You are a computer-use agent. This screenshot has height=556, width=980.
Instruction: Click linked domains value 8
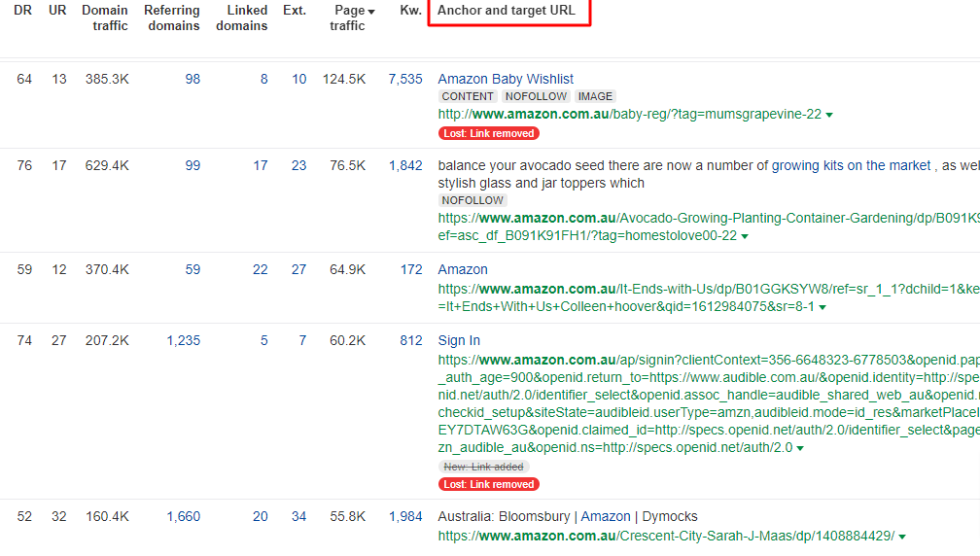263,80
